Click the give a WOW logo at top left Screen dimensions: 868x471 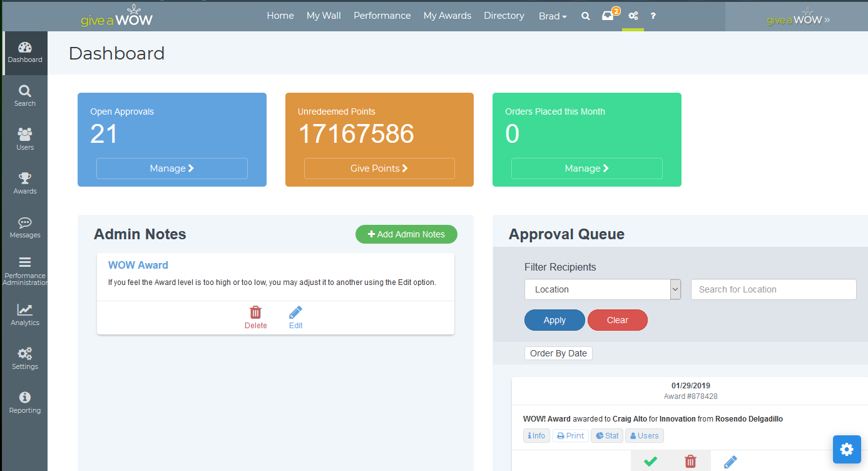(116, 16)
